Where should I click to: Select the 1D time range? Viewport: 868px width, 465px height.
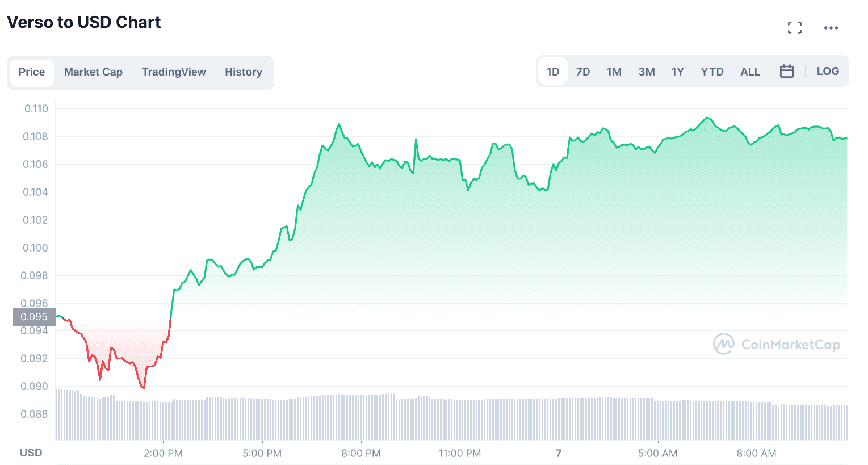coord(553,72)
